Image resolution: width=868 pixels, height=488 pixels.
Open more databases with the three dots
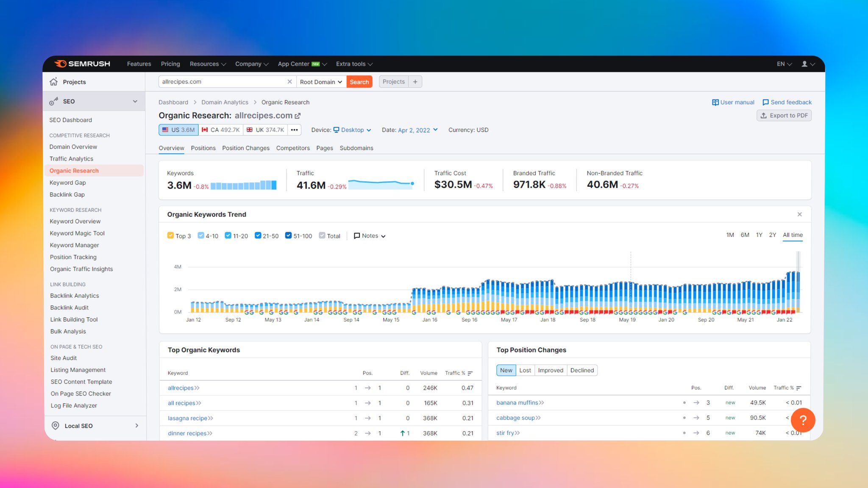(294, 130)
